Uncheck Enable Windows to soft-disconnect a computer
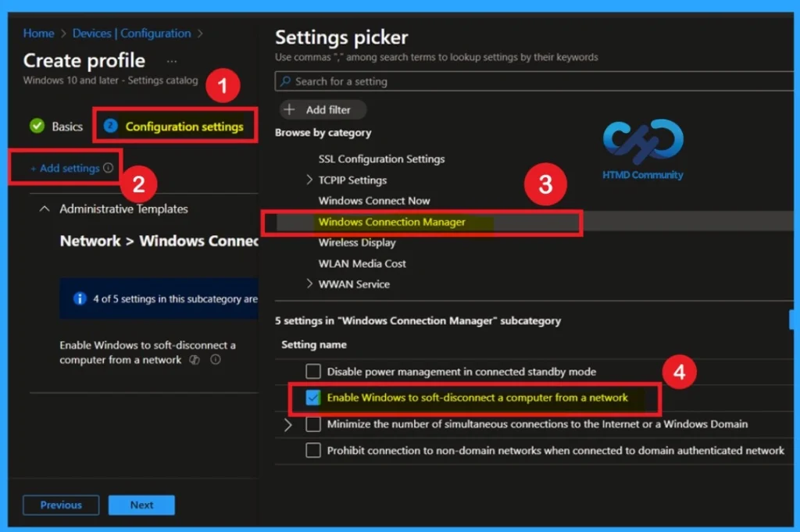Viewport: 800px width, 532px height. [x=313, y=397]
